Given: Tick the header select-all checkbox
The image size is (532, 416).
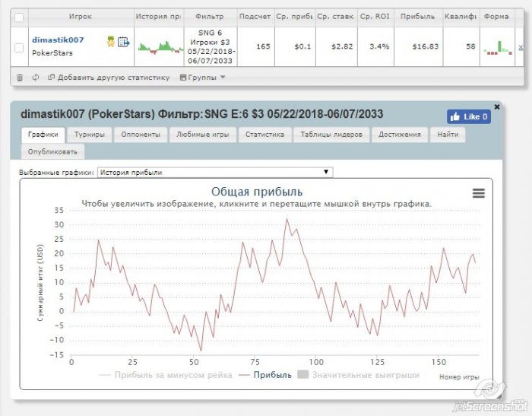Looking at the screenshot, I should coord(19,17).
